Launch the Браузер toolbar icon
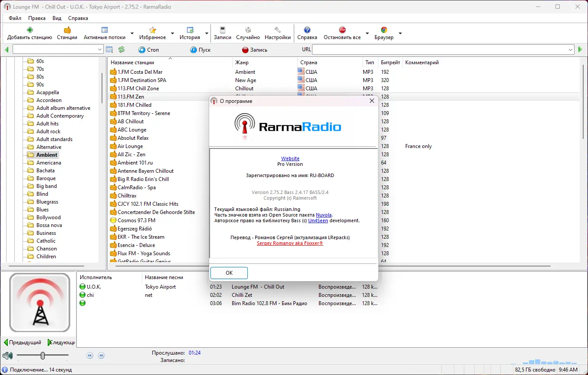 click(x=384, y=30)
